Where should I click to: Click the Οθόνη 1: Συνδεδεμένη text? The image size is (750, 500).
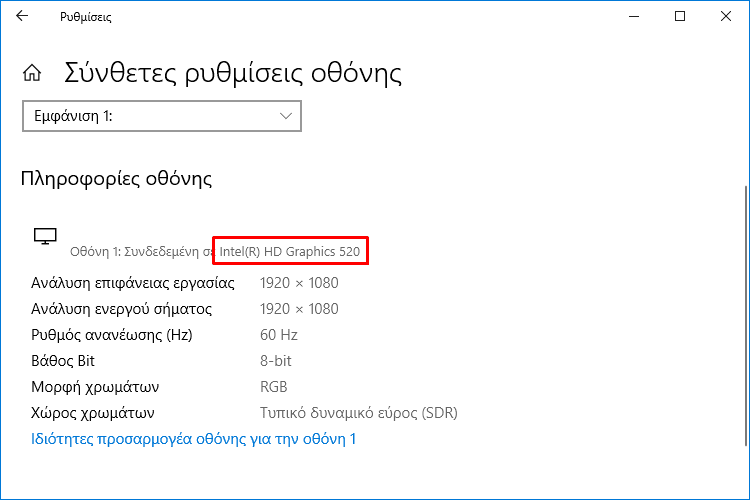pos(134,252)
